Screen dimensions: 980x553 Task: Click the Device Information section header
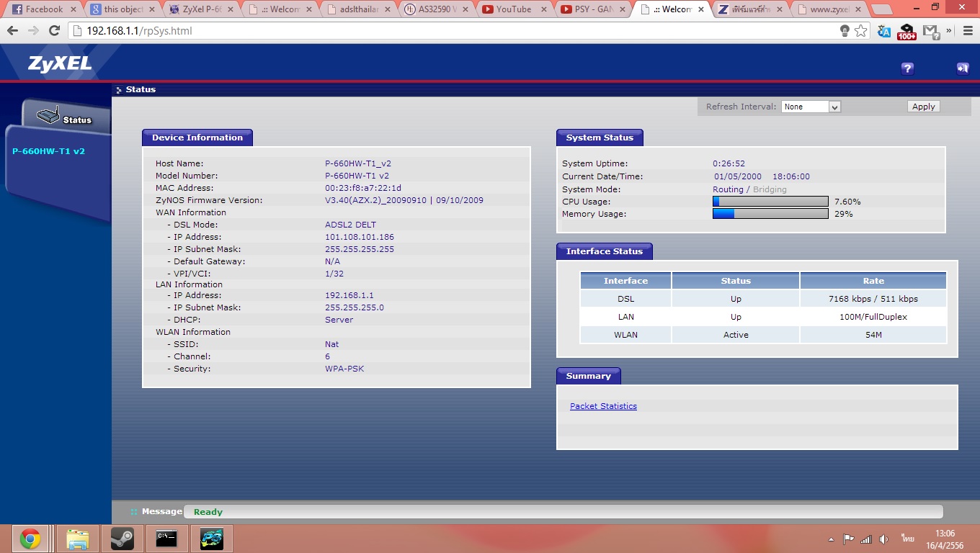tap(197, 138)
